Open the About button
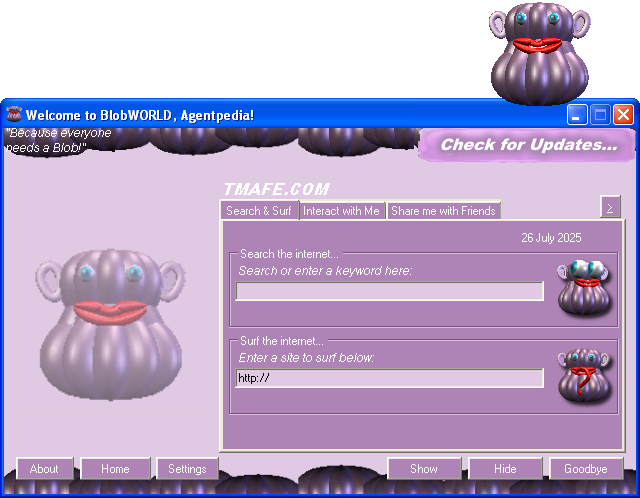The width and height of the screenshot is (640, 498). point(44,469)
